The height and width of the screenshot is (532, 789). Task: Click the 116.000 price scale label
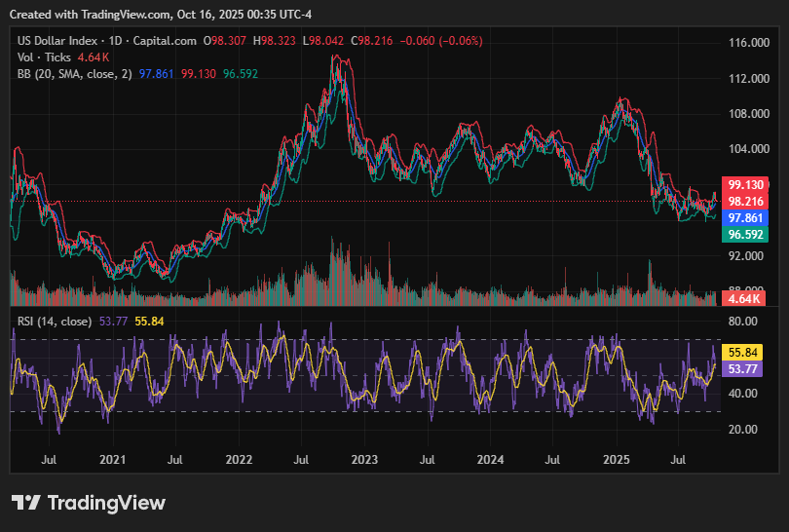[749, 44]
